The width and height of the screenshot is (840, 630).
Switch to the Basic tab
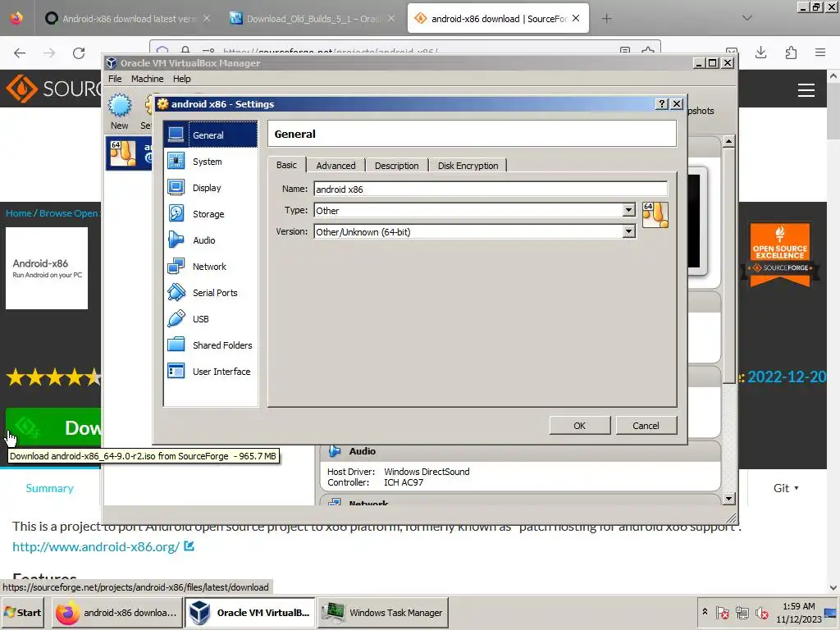coord(286,165)
